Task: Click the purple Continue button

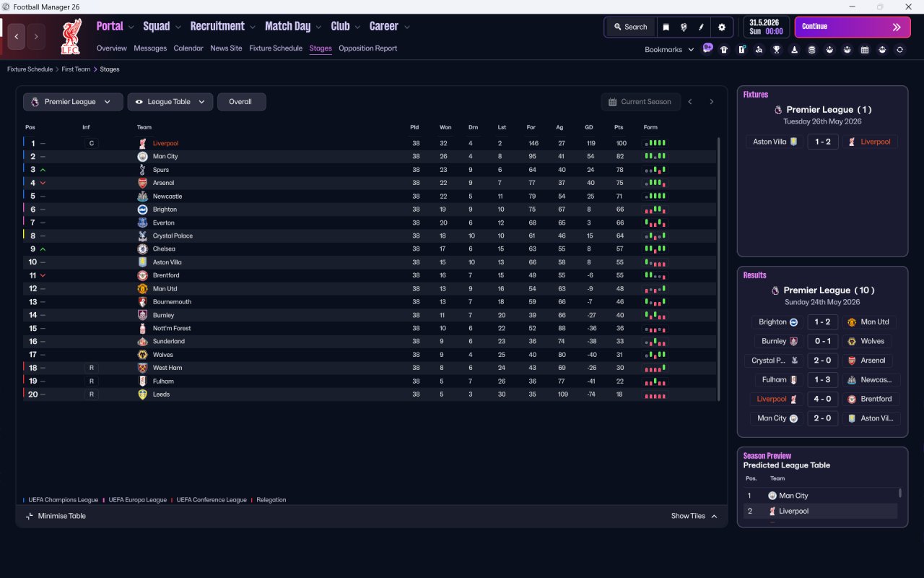Action: coord(853,27)
